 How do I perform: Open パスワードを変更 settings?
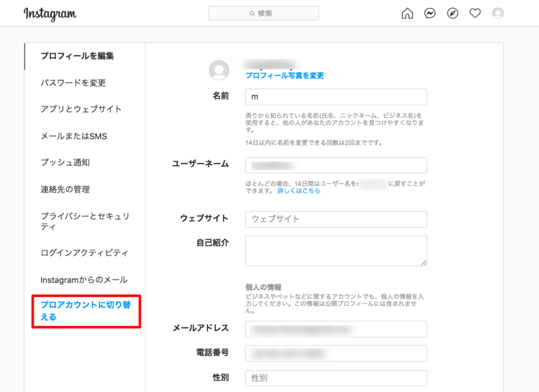[x=73, y=83]
